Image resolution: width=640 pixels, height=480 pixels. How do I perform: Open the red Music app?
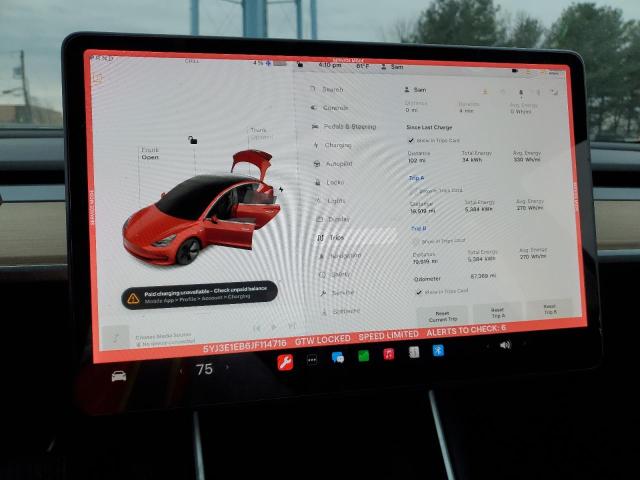point(389,354)
